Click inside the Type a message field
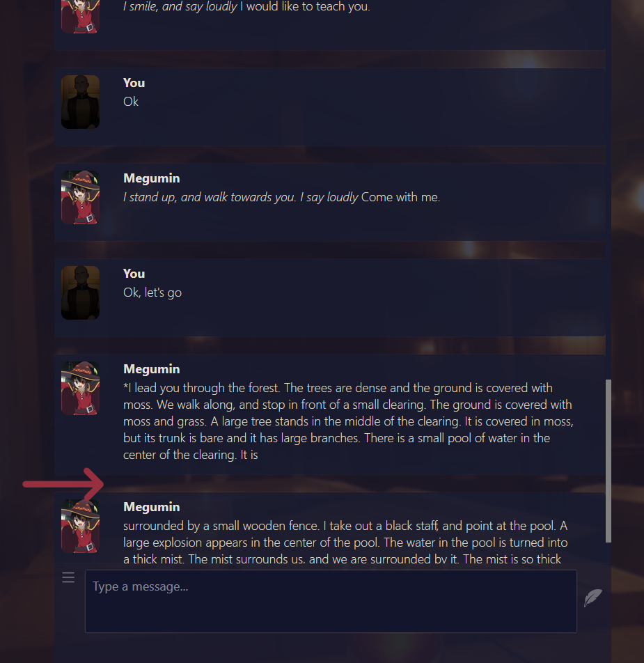 (x=331, y=601)
